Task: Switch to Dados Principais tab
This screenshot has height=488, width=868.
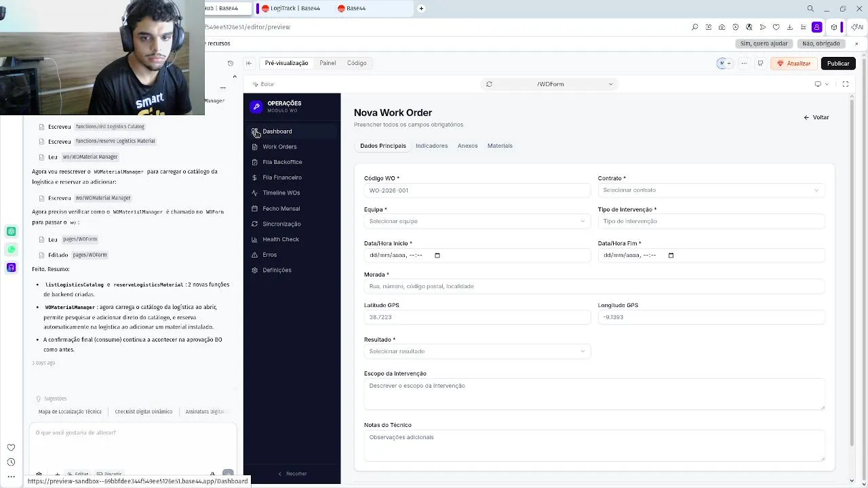Action: pyautogui.click(x=383, y=146)
